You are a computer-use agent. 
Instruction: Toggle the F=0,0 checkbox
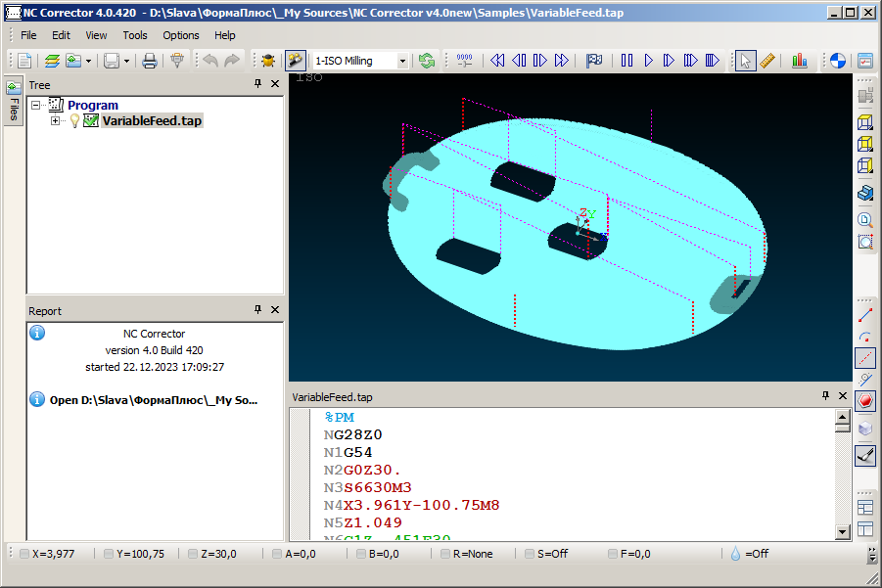[x=612, y=554]
